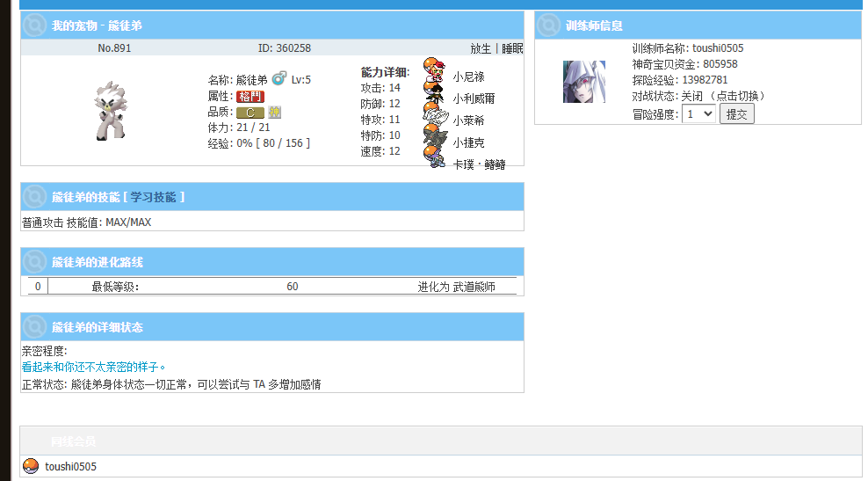Click the 训练师信息 header icon

pos(548,25)
